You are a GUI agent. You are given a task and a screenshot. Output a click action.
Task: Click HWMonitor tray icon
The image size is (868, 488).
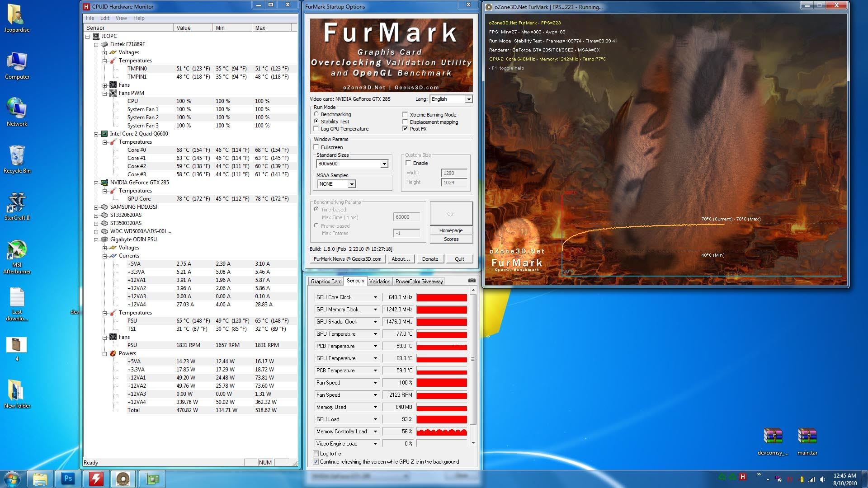pos(742,477)
